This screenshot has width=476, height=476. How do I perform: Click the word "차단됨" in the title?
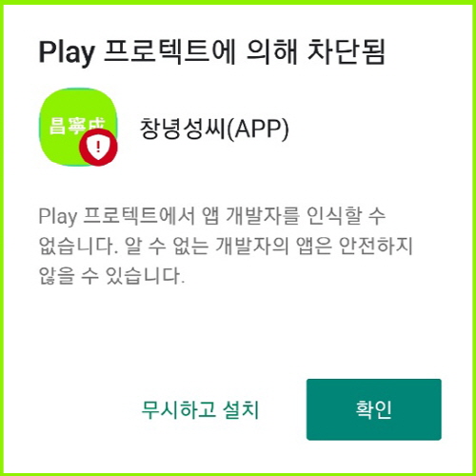347,51
